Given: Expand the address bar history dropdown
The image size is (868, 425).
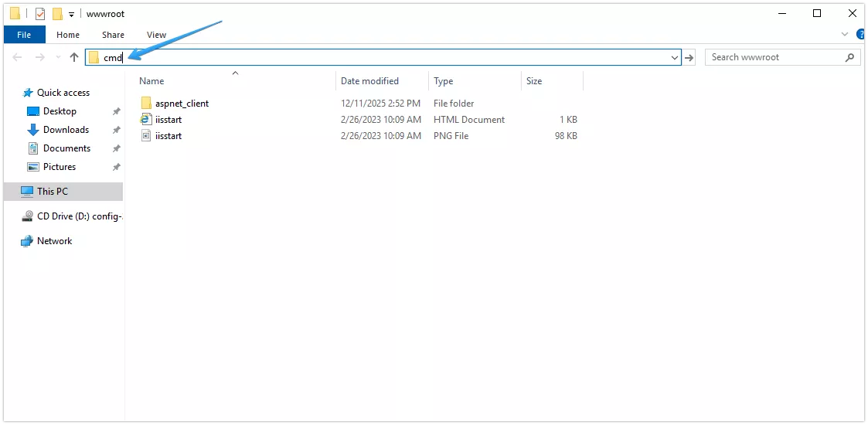Looking at the screenshot, I should point(675,57).
